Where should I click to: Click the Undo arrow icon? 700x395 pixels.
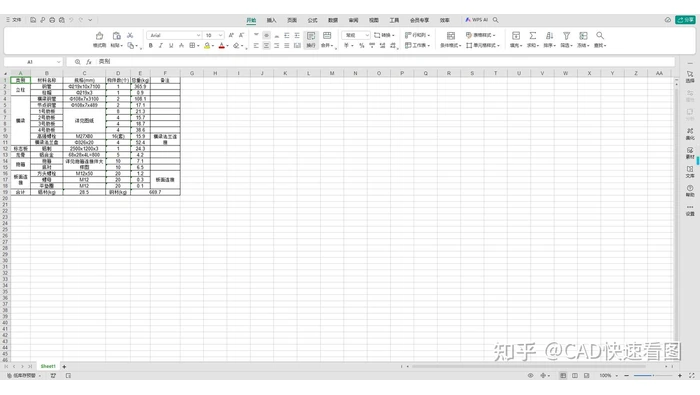tap(71, 20)
